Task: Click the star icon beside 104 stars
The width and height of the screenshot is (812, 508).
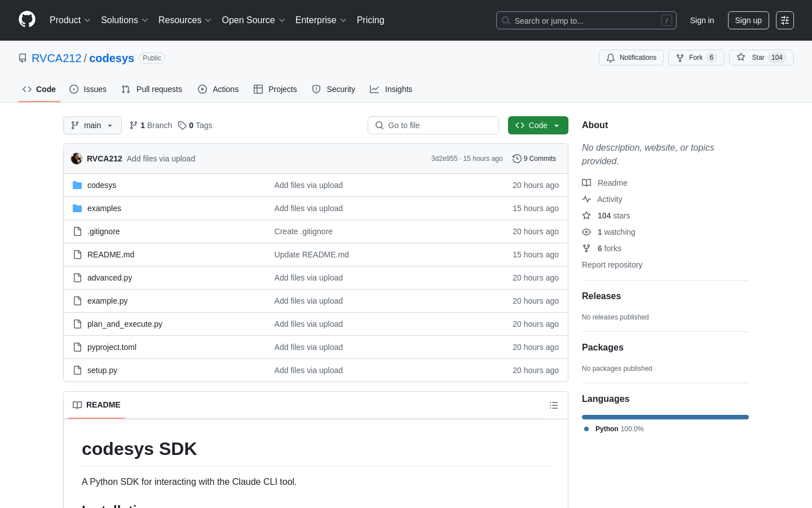Action: click(586, 216)
